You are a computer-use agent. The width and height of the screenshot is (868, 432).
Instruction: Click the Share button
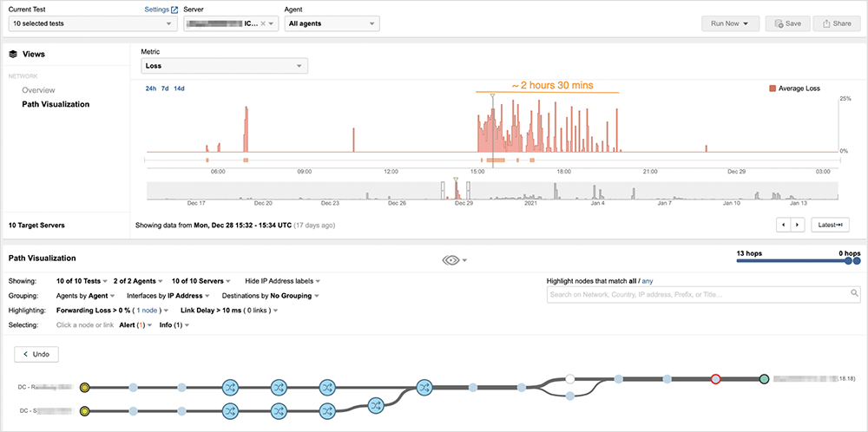coord(836,23)
